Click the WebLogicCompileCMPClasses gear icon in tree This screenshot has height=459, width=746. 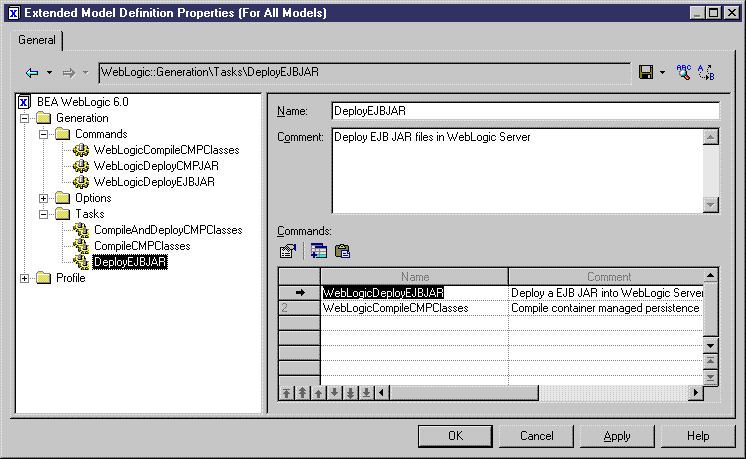pyautogui.click(x=81, y=150)
